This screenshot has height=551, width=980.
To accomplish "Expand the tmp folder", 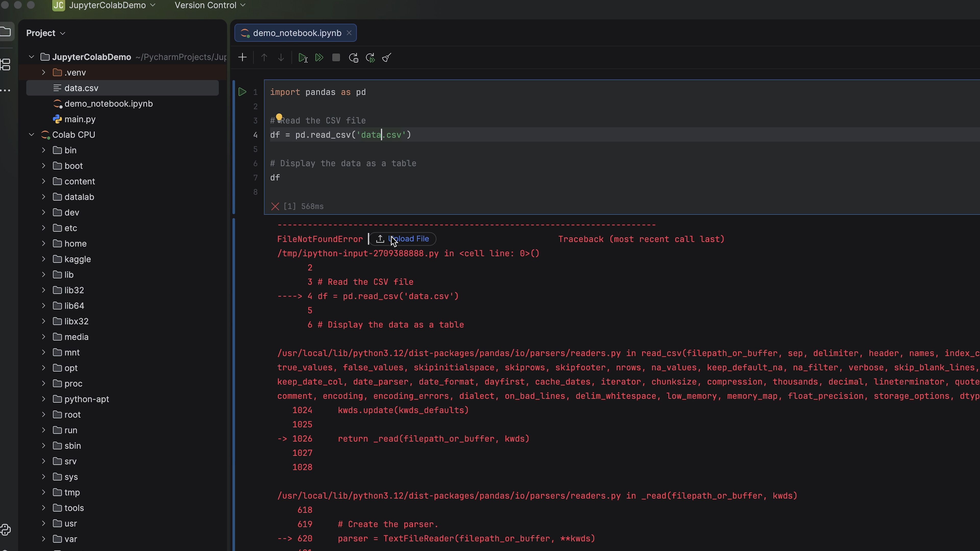I will pos(43,492).
